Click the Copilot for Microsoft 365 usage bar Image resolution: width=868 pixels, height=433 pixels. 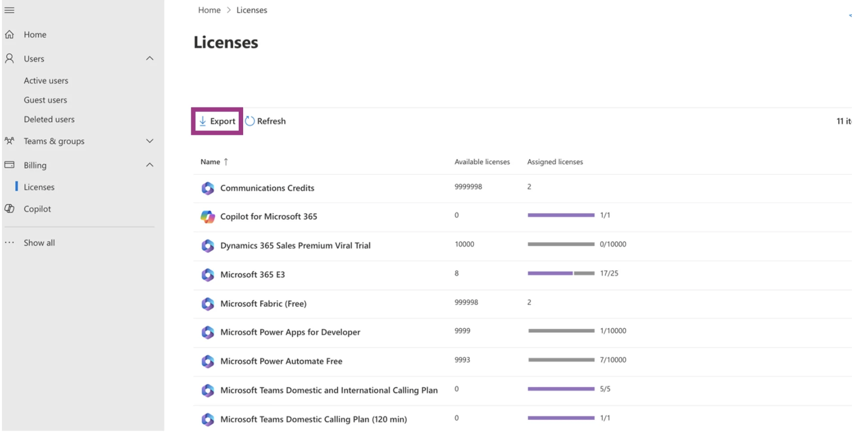[561, 215]
